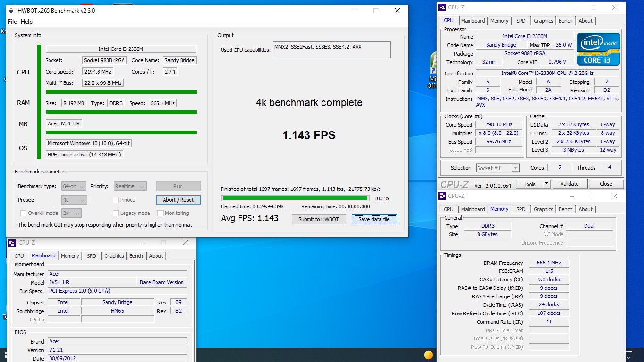Enable the Pmode checkbox
This screenshot has width=644, height=362.
coord(116,200)
